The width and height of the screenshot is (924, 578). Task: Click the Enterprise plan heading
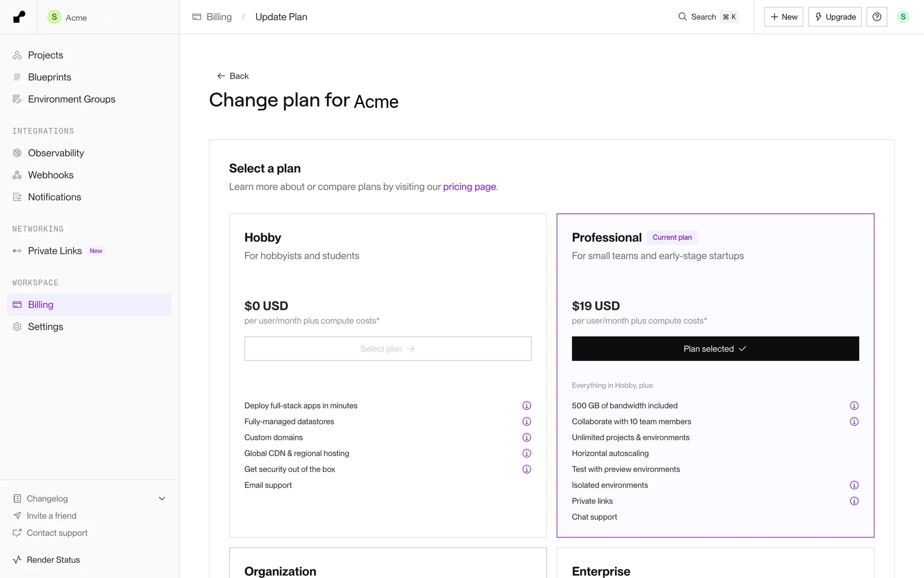tap(601, 571)
